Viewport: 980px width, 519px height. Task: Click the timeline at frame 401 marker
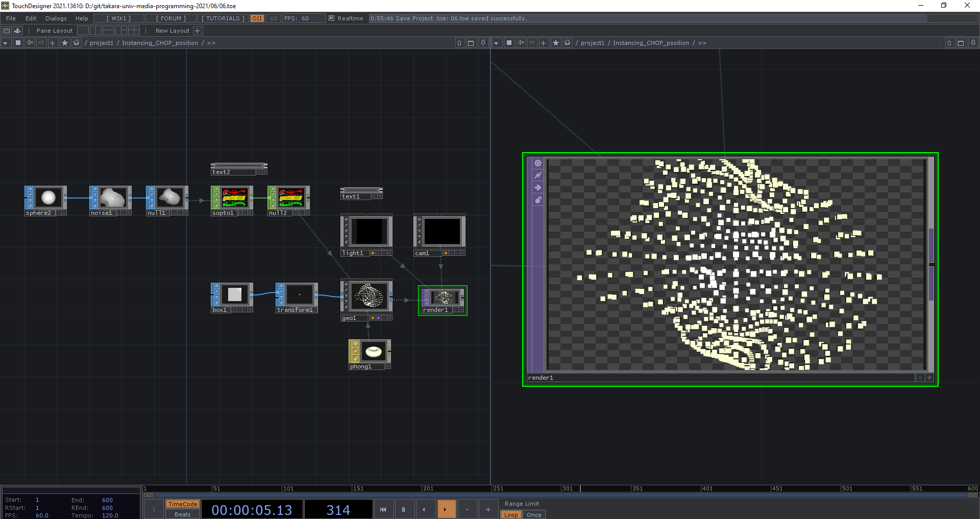pyautogui.click(x=701, y=488)
